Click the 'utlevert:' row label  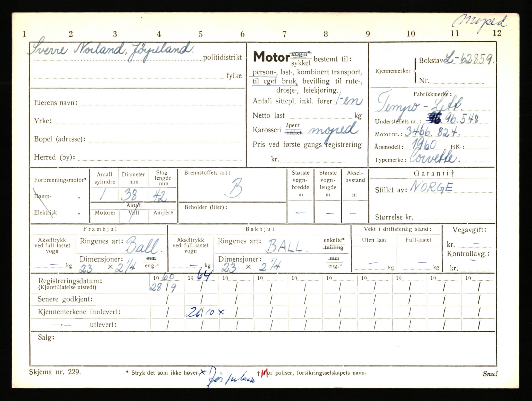tap(103, 325)
